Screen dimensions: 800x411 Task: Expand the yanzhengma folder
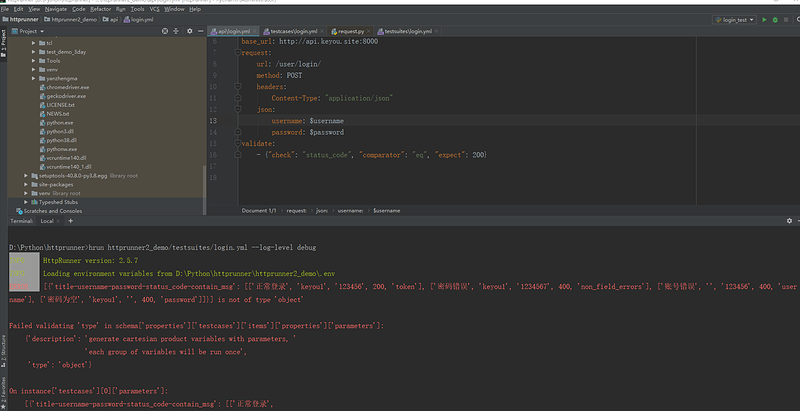34,79
